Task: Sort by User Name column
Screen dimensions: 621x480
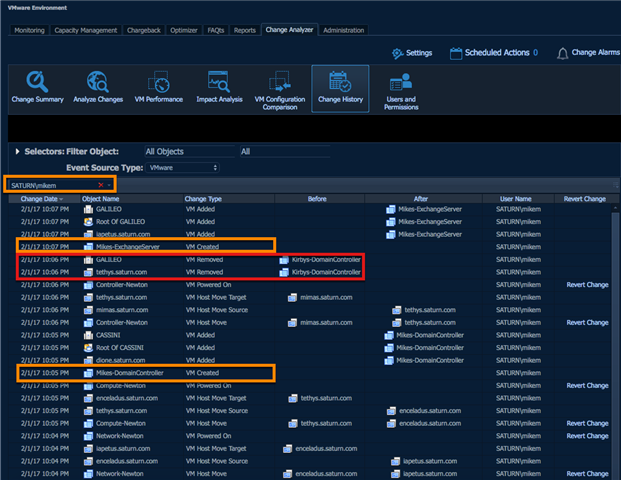Action: [x=516, y=199]
